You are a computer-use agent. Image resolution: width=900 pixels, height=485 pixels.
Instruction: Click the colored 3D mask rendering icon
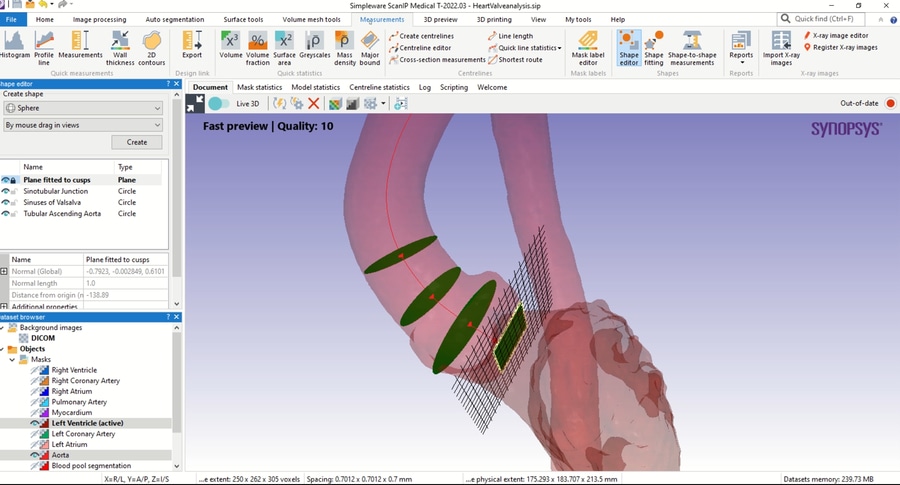pyautogui.click(x=335, y=104)
